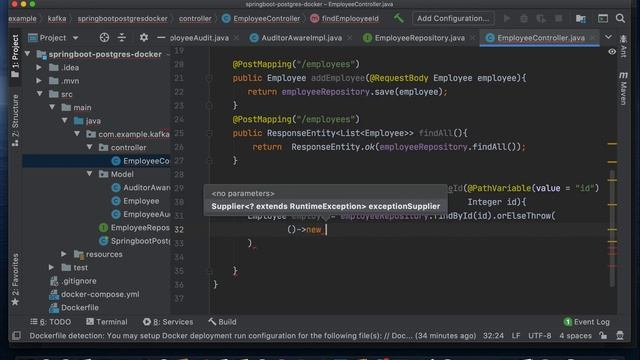Screen dimensions: 640x360
Task: Collapse the Model package
Action: tap(90, 174)
